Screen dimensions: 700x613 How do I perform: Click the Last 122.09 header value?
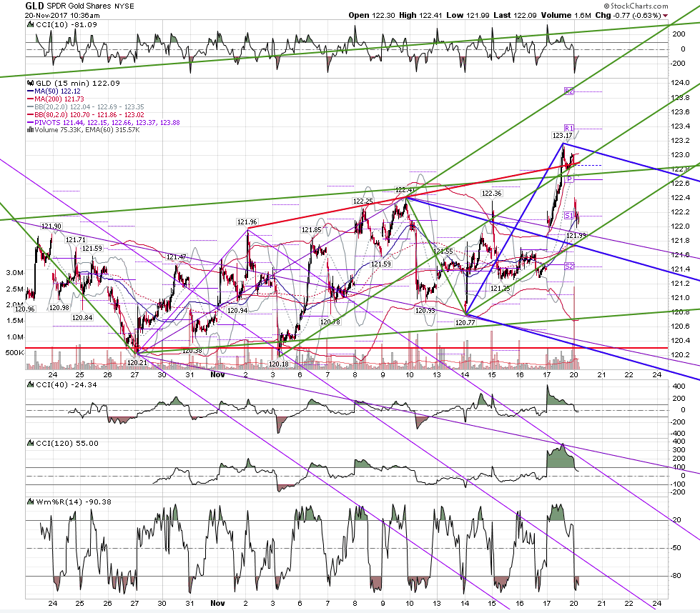pos(515,15)
